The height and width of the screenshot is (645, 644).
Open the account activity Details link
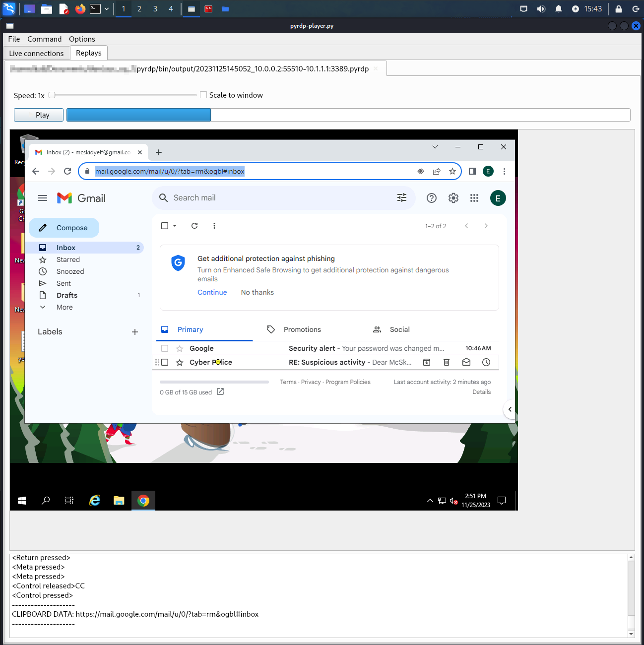[x=481, y=392]
